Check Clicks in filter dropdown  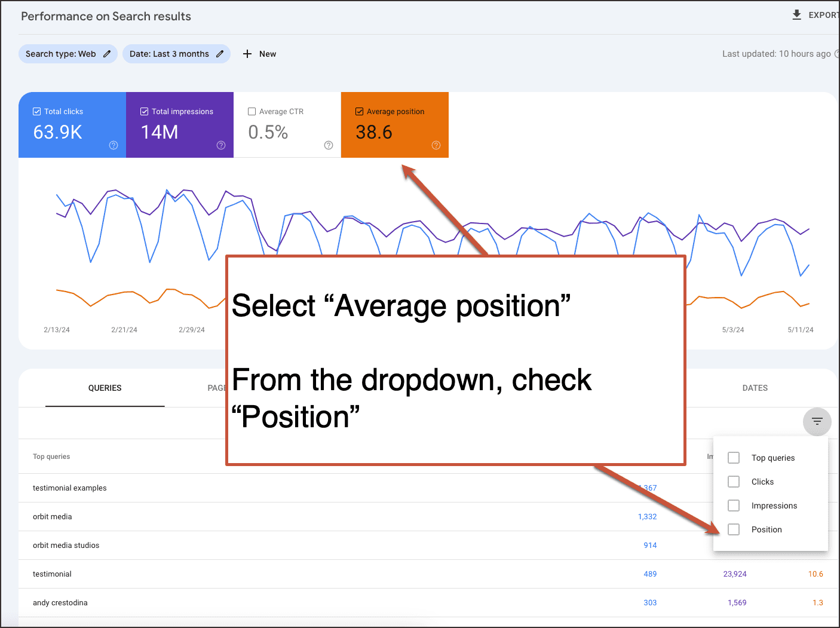click(x=734, y=482)
